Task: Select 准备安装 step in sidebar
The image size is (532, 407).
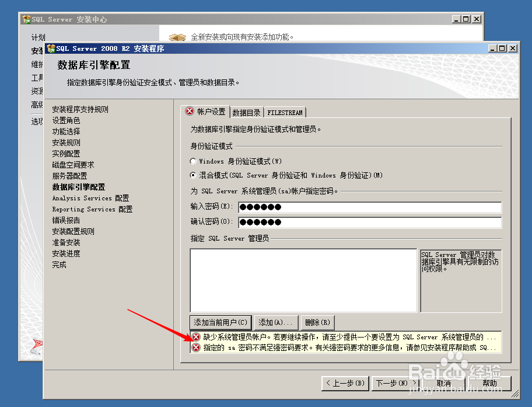Action: coord(66,242)
